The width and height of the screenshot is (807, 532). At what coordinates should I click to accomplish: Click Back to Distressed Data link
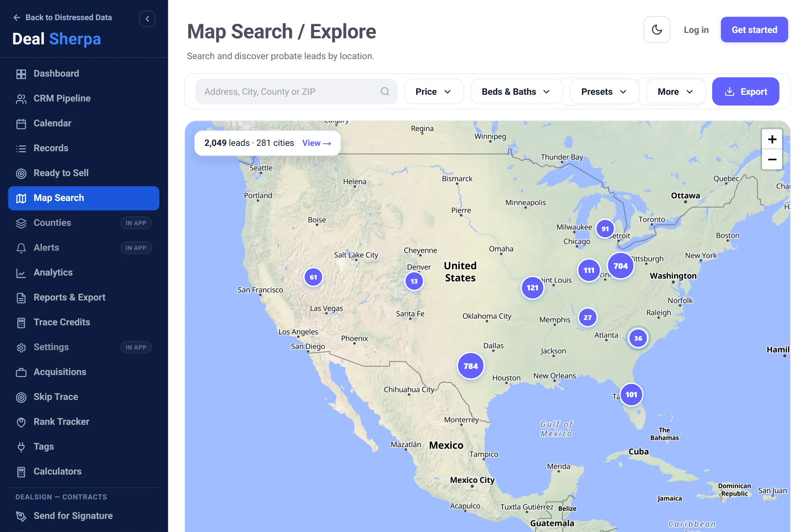pyautogui.click(x=63, y=17)
